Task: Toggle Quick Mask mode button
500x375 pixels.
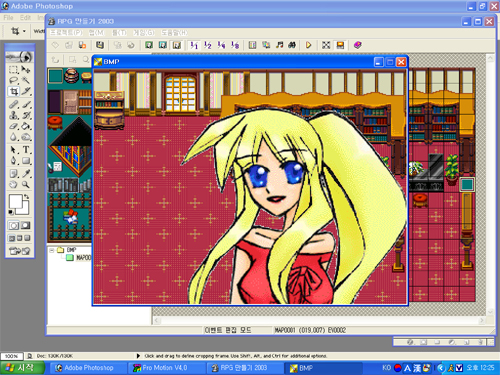Action: (26, 226)
